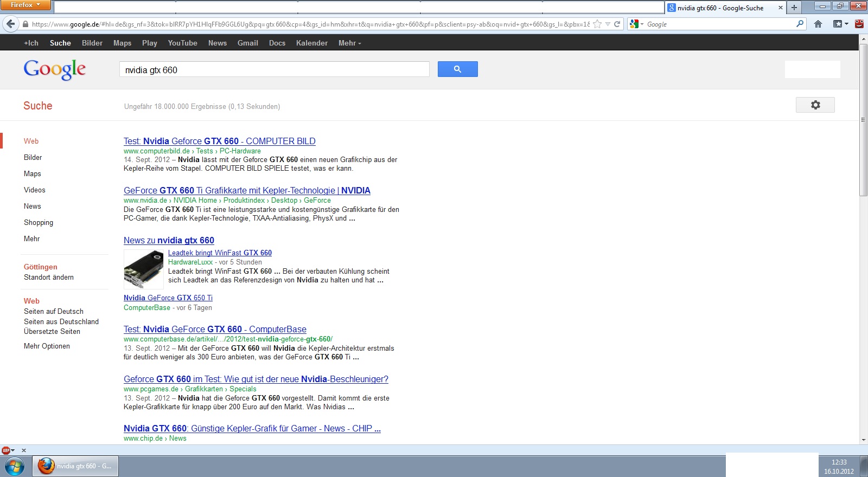Click the magnifier in the Firefox search box
Viewport: 868px width, 477px height.
[800, 24]
